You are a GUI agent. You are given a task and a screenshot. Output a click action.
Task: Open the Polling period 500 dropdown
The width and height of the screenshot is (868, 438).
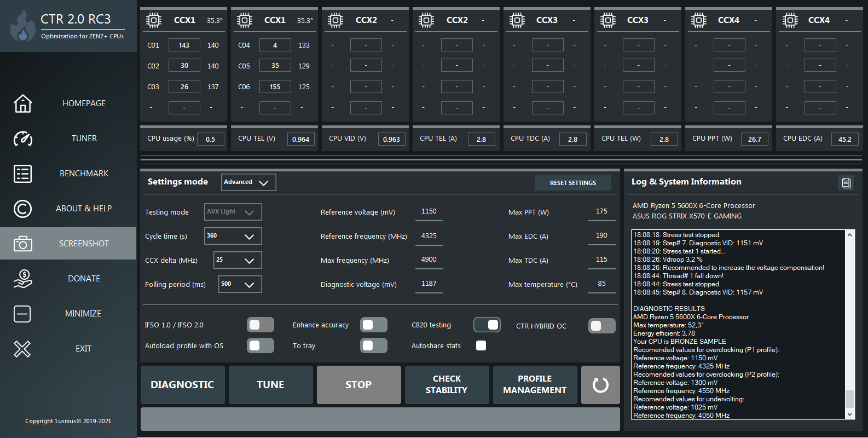coord(240,284)
